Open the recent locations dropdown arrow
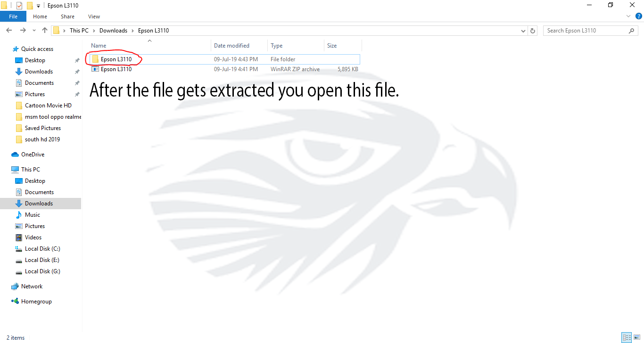 click(34, 31)
